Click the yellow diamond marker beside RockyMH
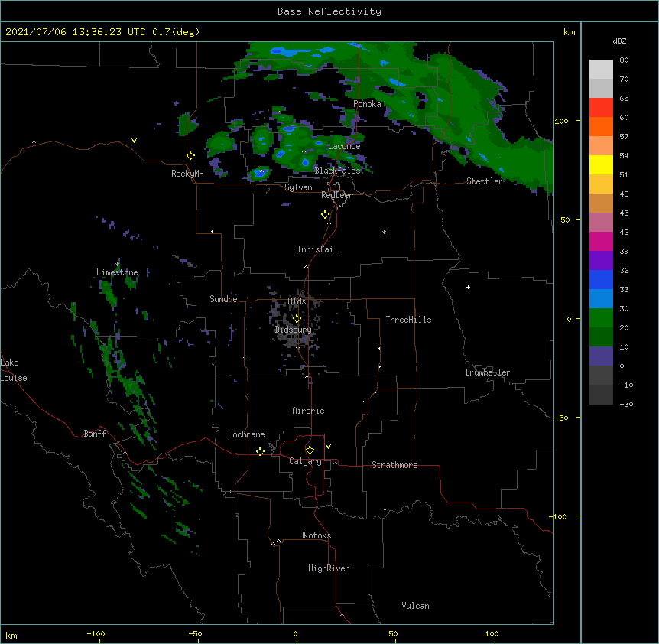Viewport: 659px width, 644px height. [191, 156]
